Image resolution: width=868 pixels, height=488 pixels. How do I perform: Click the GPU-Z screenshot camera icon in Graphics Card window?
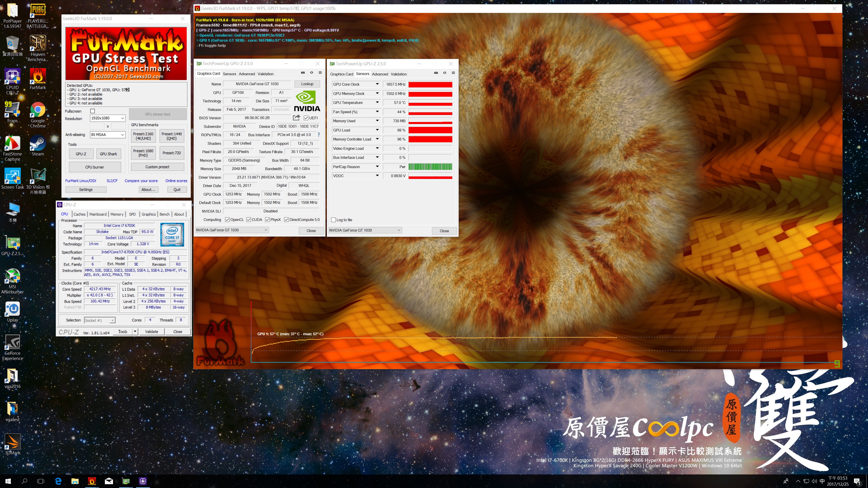tap(303, 73)
